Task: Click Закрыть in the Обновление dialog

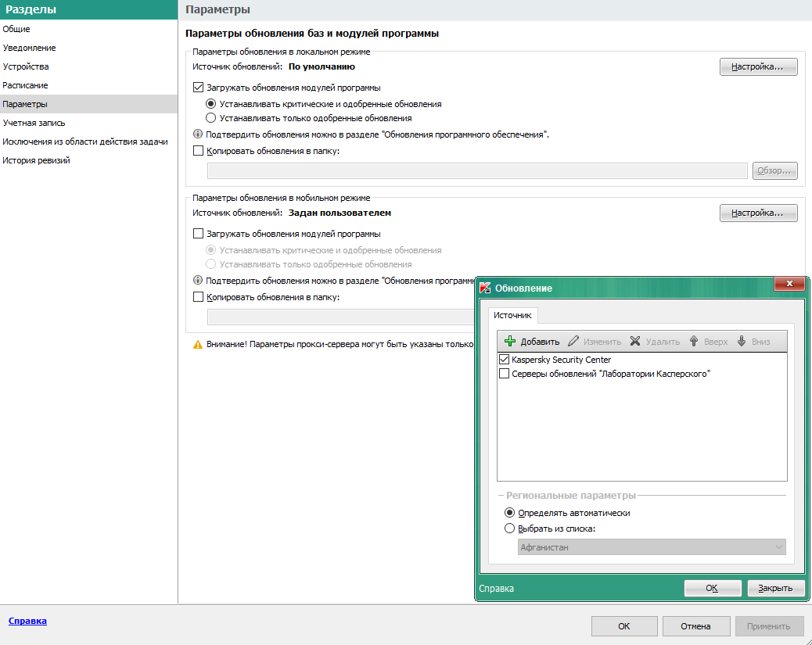Action: click(x=775, y=588)
